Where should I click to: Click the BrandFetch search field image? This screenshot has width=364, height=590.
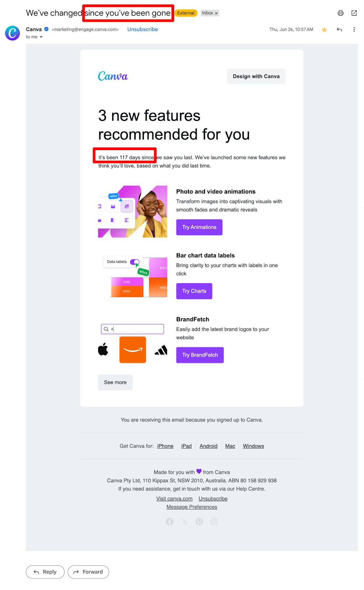pos(132,329)
